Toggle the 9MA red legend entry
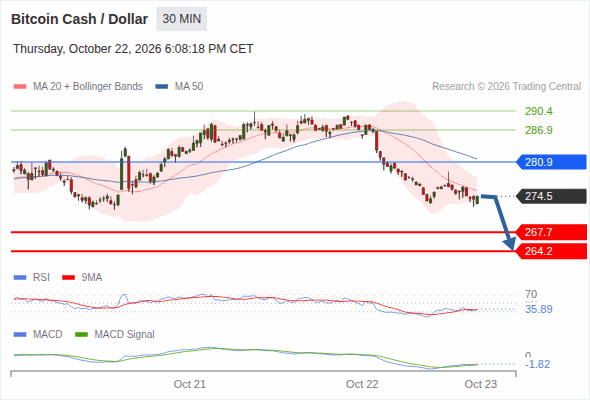 (82, 277)
